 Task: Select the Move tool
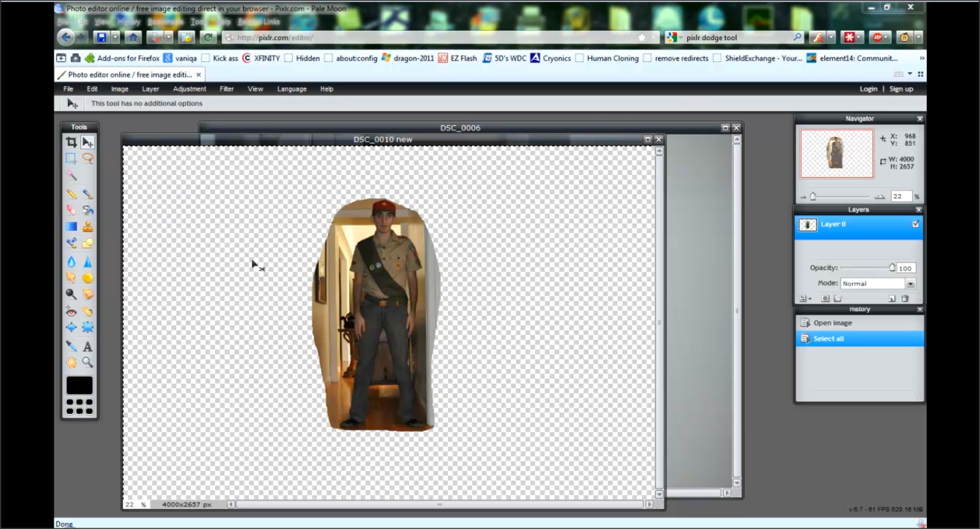click(88, 142)
